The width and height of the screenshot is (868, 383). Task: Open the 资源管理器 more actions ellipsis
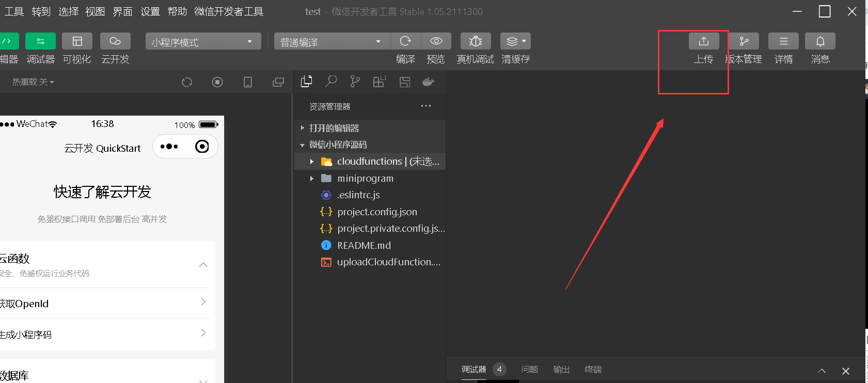425,106
